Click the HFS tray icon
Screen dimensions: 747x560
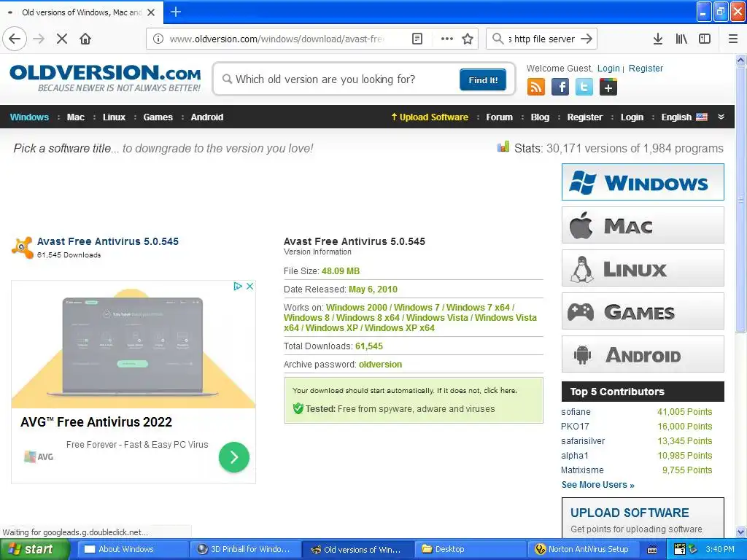click(x=680, y=549)
